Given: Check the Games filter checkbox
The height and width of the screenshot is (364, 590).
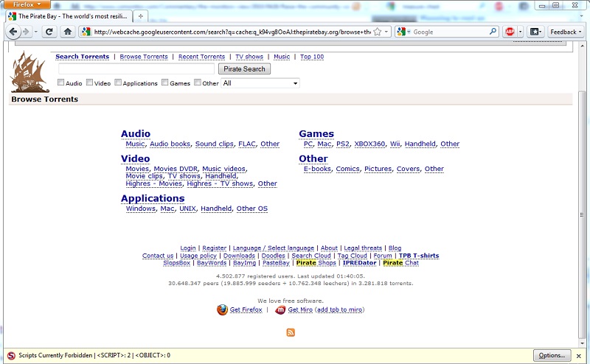Looking at the screenshot, I should pyautogui.click(x=165, y=83).
